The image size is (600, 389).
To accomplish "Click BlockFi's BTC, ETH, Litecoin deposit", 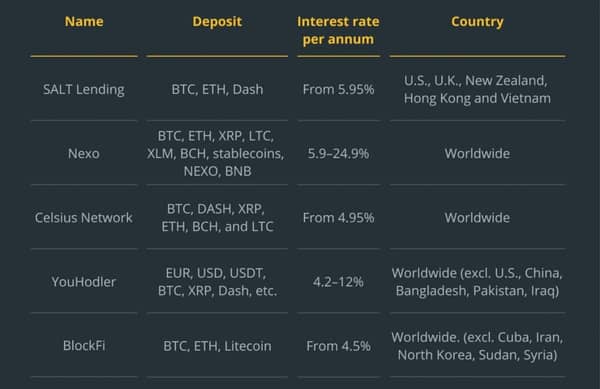I will 217,346.
